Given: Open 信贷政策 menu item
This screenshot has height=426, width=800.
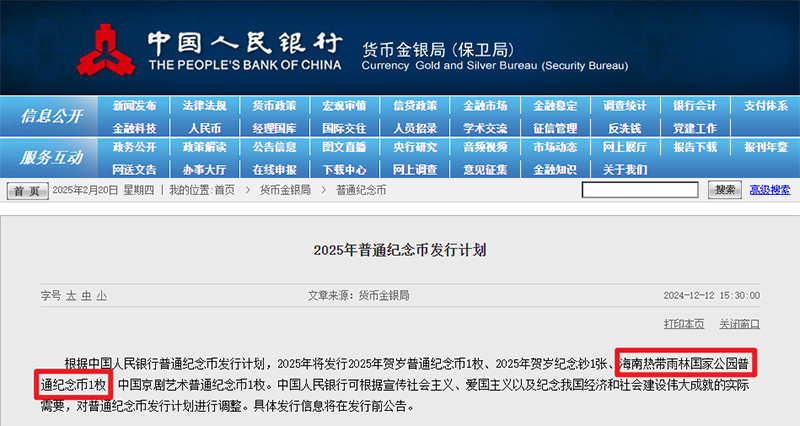Looking at the screenshot, I should (x=415, y=106).
